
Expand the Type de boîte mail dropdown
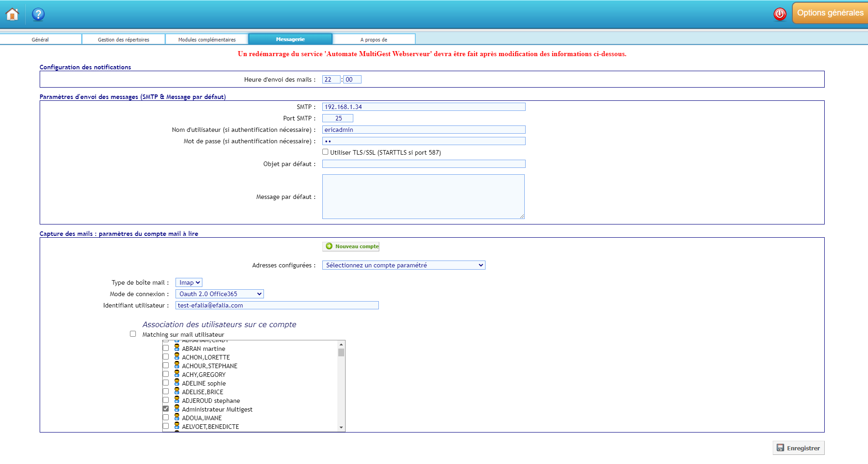[189, 282]
